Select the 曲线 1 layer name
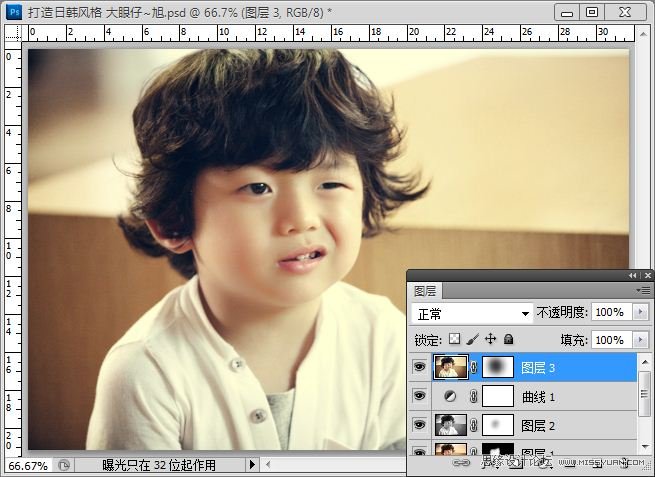Image resolution: width=655 pixels, height=477 pixels. pos(538,397)
